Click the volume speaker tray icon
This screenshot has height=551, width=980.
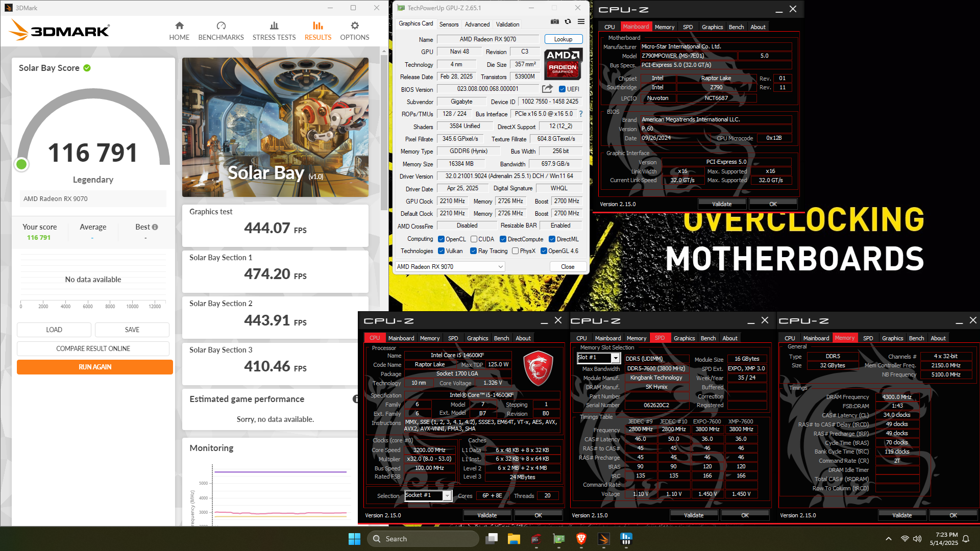click(917, 539)
